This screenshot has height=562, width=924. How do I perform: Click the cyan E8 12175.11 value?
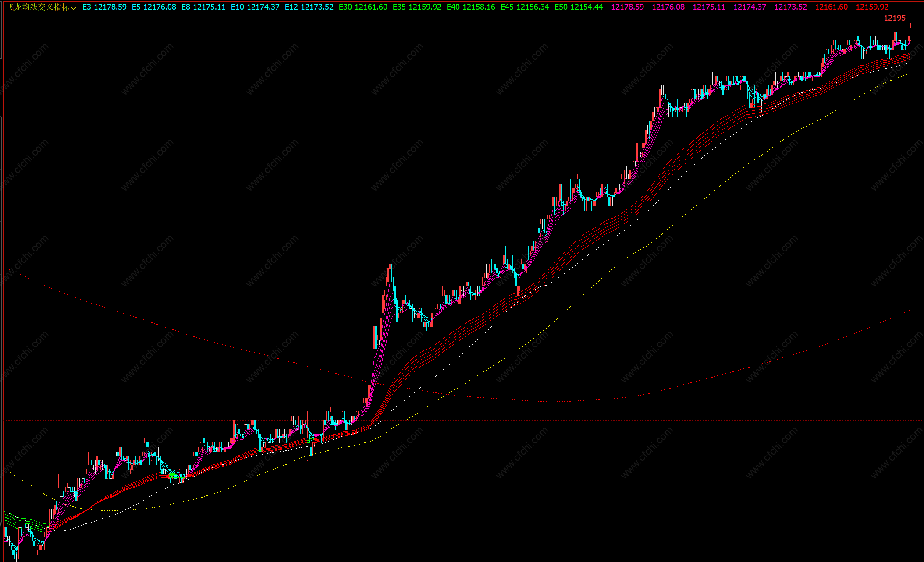point(203,7)
